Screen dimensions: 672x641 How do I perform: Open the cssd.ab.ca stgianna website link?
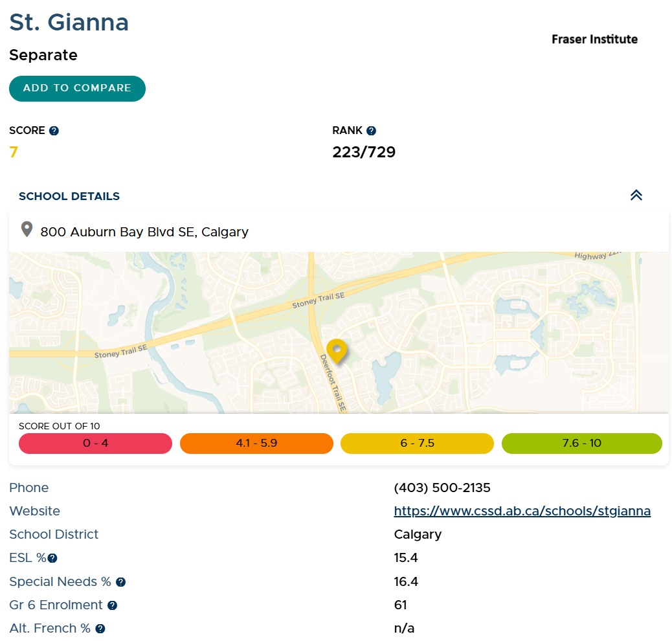tap(522, 511)
